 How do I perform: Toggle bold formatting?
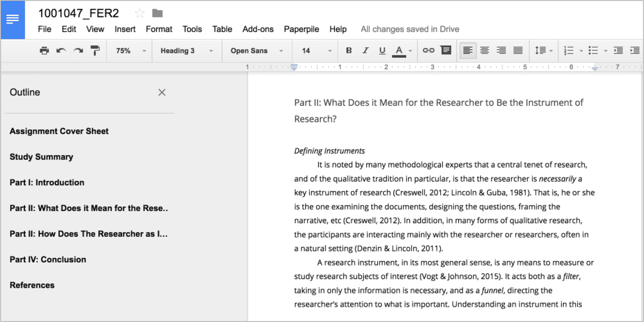tap(348, 51)
